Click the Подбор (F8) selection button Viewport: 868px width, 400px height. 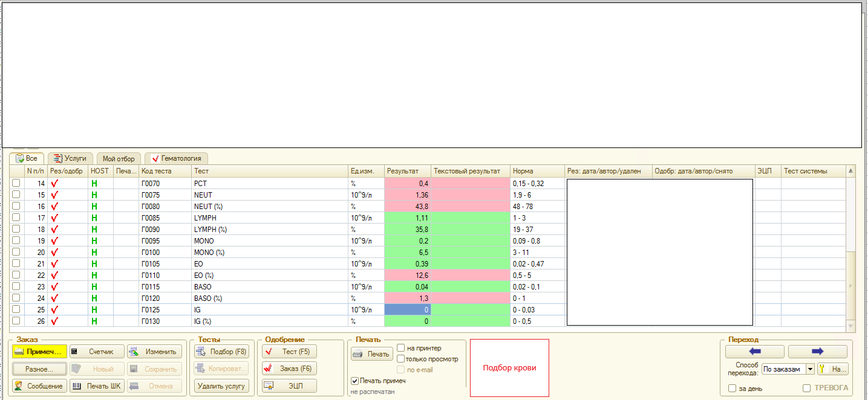coord(221,352)
